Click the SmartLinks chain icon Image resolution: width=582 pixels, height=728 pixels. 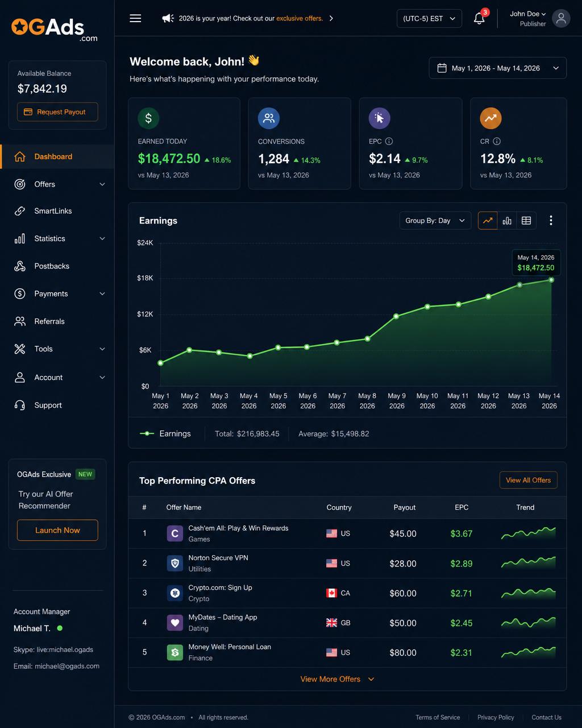click(x=20, y=211)
